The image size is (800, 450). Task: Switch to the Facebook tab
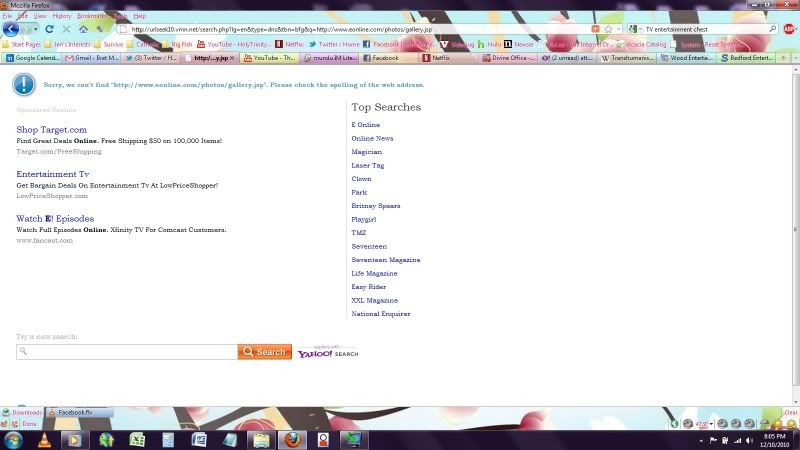click(389, 58)
